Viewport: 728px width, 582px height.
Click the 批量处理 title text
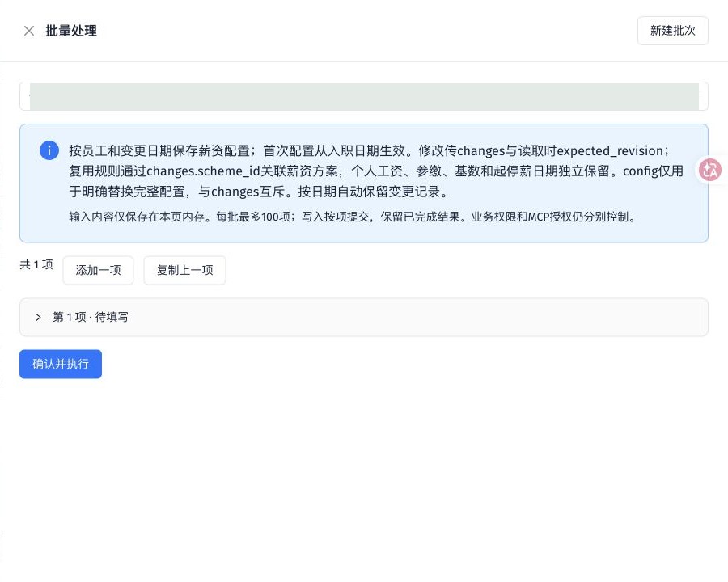[71, 31]
